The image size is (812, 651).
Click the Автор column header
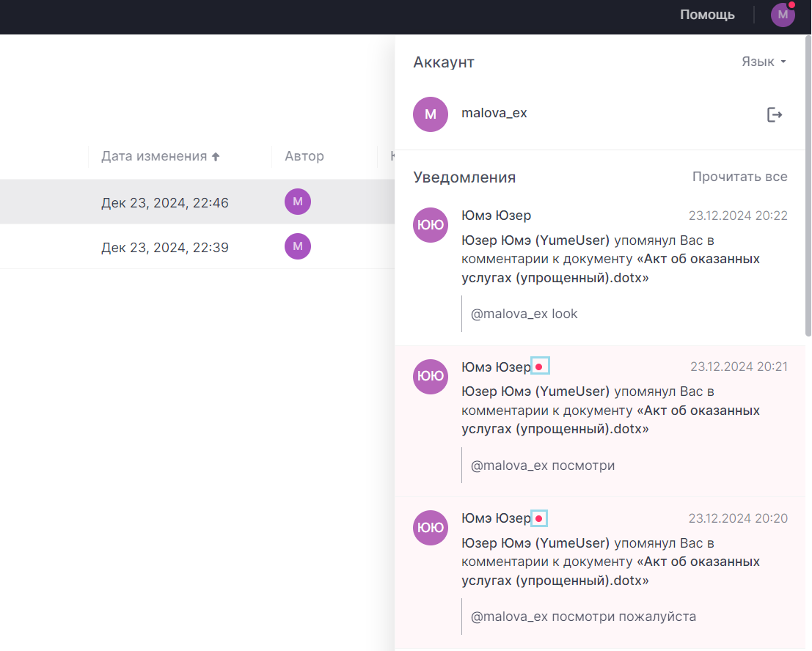point(304,156)
